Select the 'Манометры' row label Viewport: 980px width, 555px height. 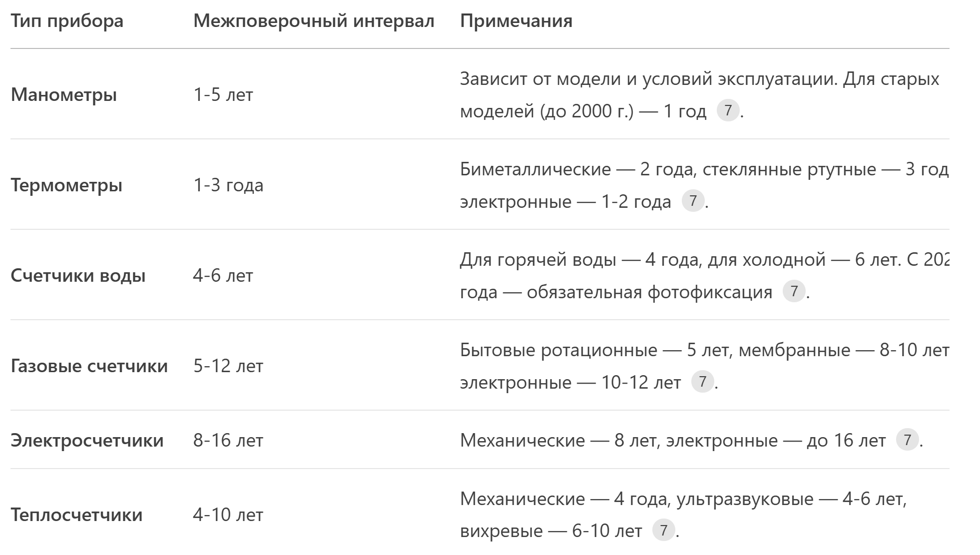64,94
